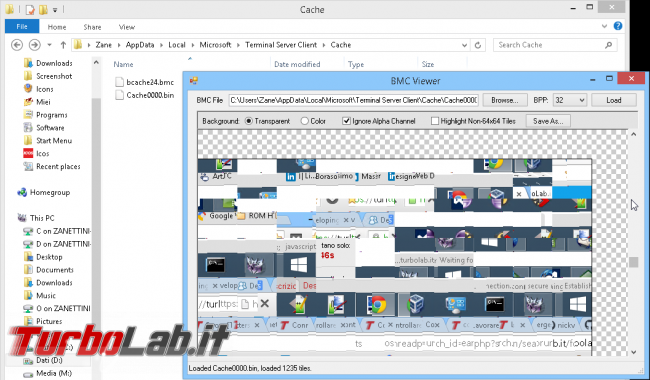Open the File ribbon tab

(x=22, y=27)
